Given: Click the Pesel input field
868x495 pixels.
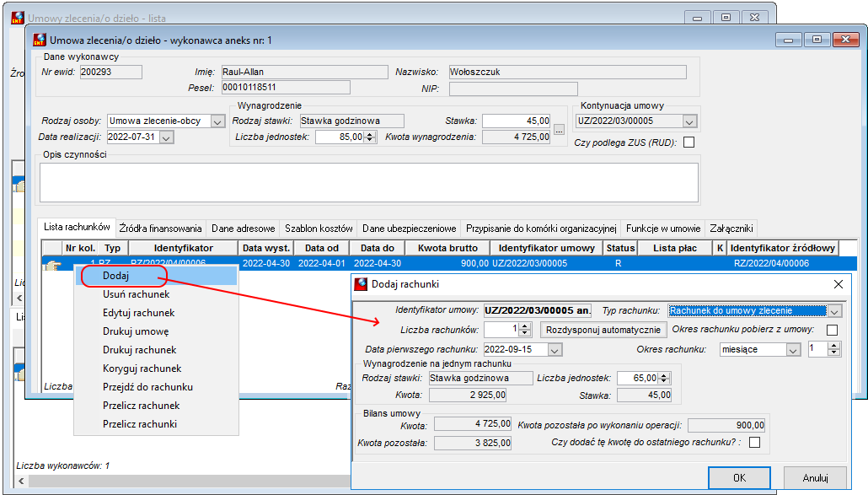Looking at the screenshot, I should click(x=286, y=88).
